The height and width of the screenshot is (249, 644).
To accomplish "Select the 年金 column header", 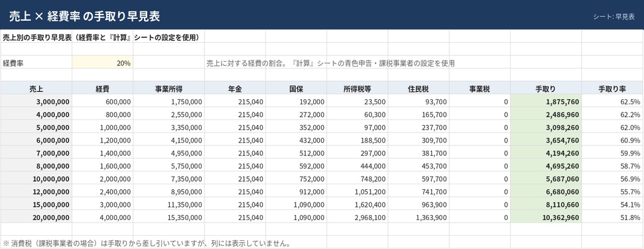I will [x=235, y=88].
